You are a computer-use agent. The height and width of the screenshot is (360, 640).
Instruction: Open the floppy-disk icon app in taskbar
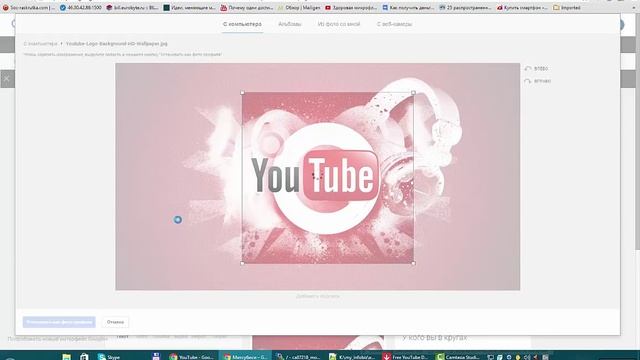(156, 356)
